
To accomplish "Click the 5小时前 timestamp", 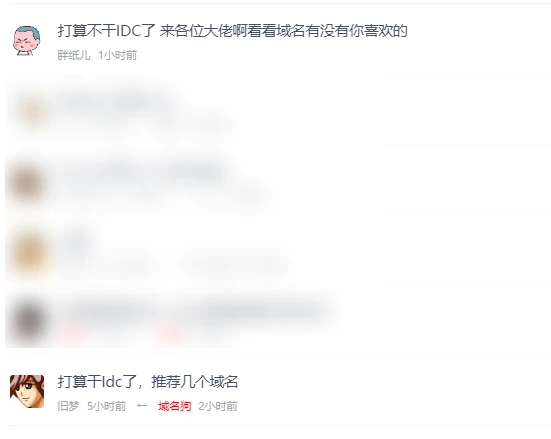I will click(106, 406).
